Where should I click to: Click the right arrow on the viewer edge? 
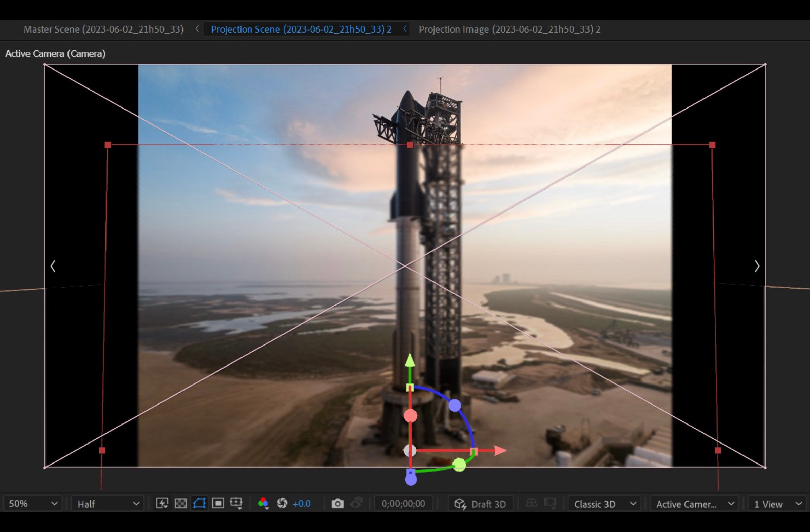(x=757, y=266)
